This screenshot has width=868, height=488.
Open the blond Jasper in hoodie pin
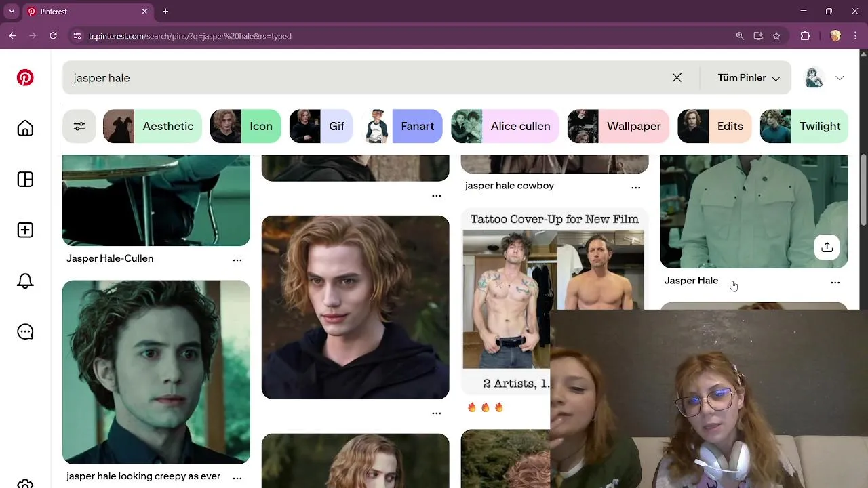[355, 307]
